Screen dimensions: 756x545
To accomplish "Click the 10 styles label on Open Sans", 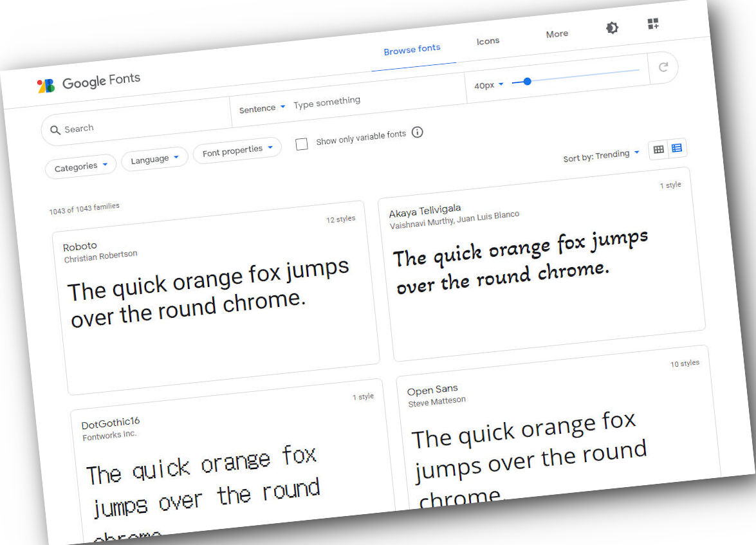I will click(x=685, y=364).
